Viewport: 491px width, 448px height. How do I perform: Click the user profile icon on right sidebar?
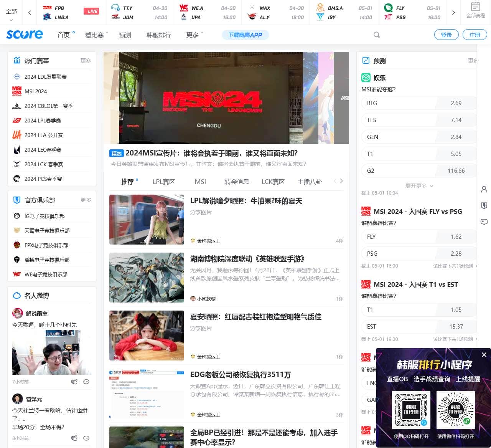click(x=484, y=189)
